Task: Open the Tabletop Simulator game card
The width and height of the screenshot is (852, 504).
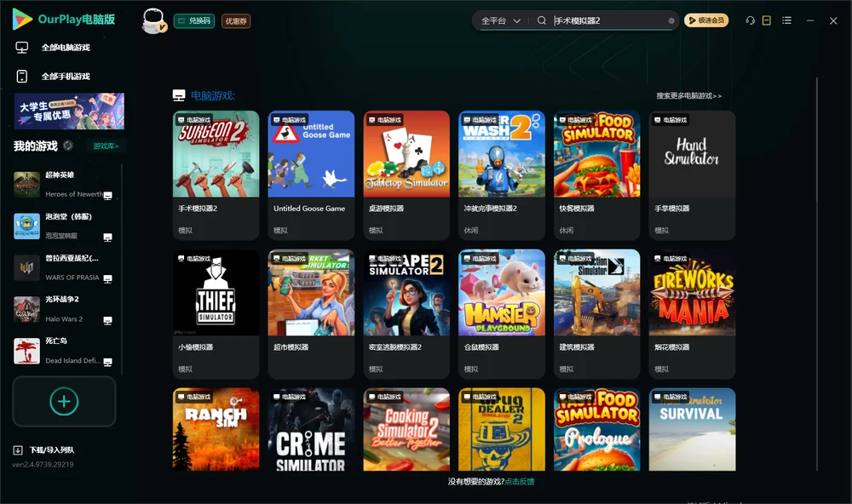Action: [x=406, y=175]
